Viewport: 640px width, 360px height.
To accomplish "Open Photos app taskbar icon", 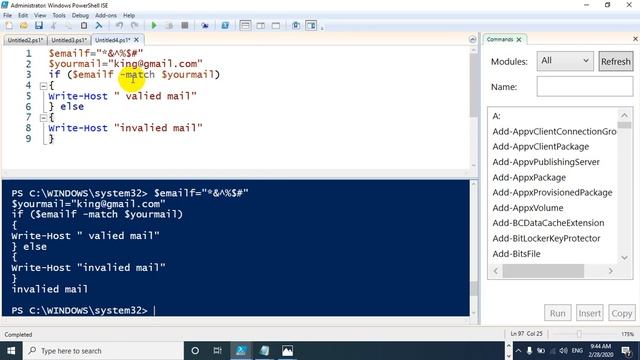I will (287, 351).
